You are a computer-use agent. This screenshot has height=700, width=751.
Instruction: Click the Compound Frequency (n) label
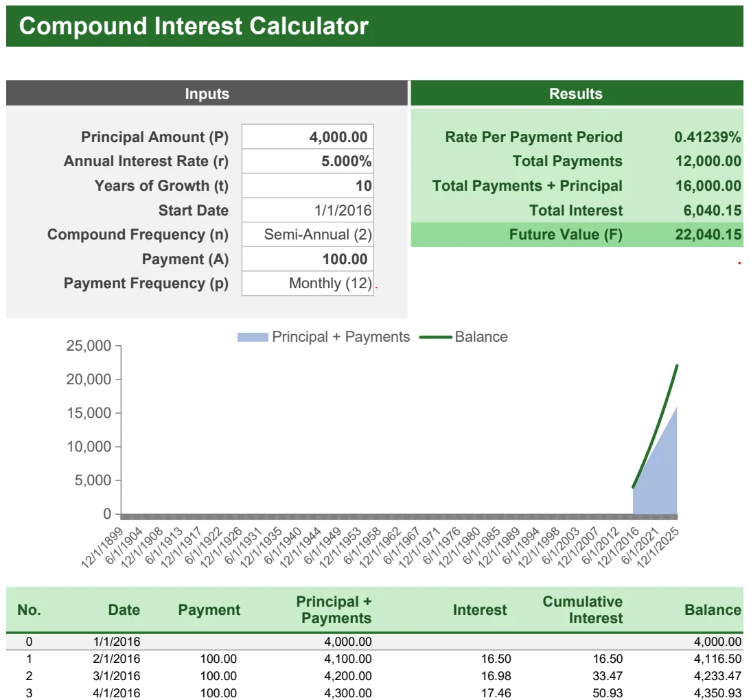[138, 235]
